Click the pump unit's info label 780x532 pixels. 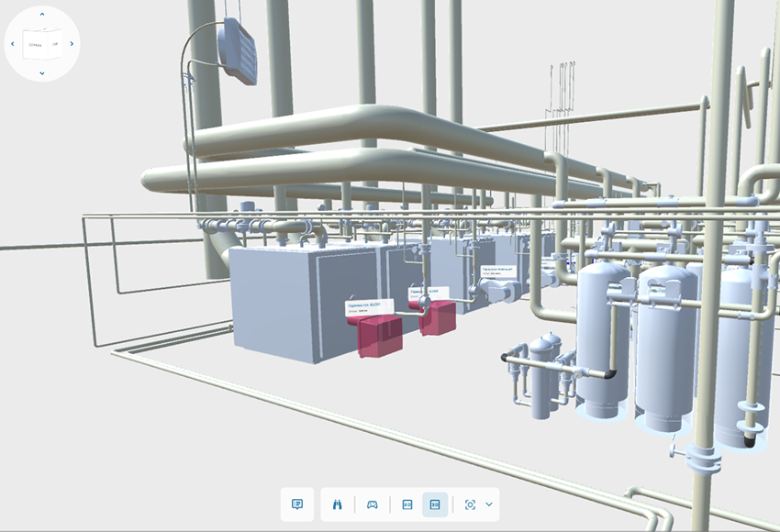[x=500, y=272]
